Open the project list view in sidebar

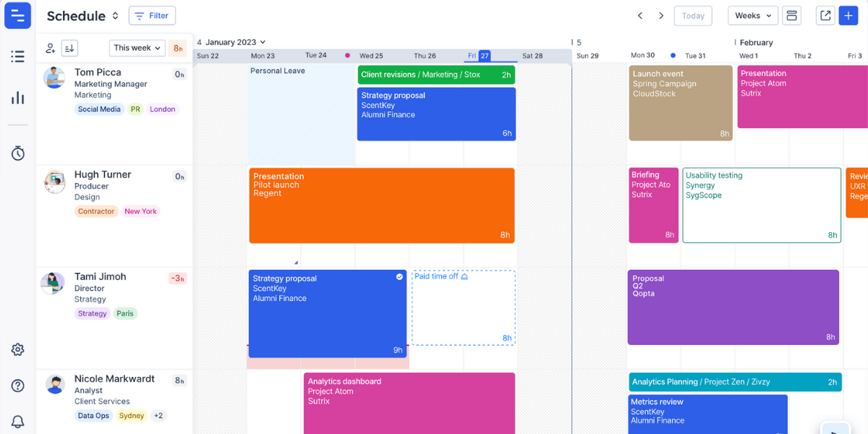17,56
